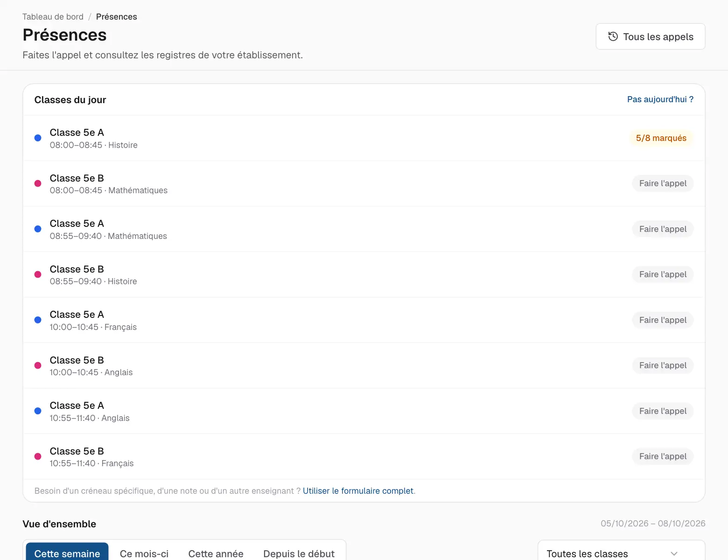Open the 5/8 marqués roll for Histoire
The width and height of the screenshot is (728, 560).
pos(661,138)
